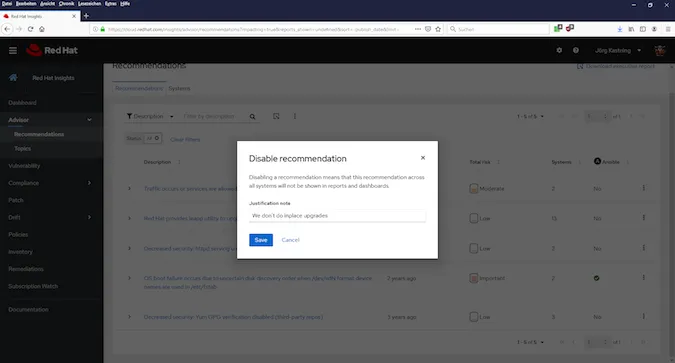Remove the Status All filter chip
Image resolution: width=675 pixels, height=363 pixels.
[157, 138]
